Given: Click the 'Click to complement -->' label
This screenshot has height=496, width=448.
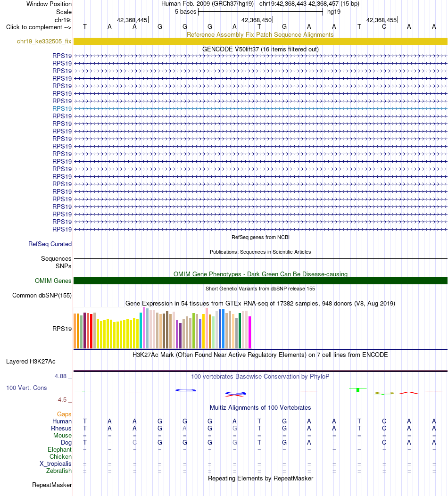Looking at the screenshot, I should [x=39, y=27].
